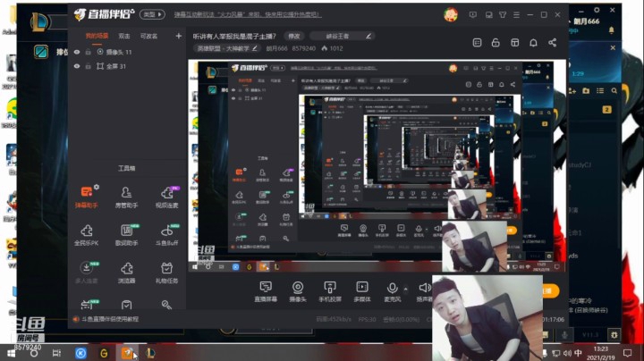Open 弹幕助手 settings gear
Viewport: 644px width, 361px height.
pos(97,187)
